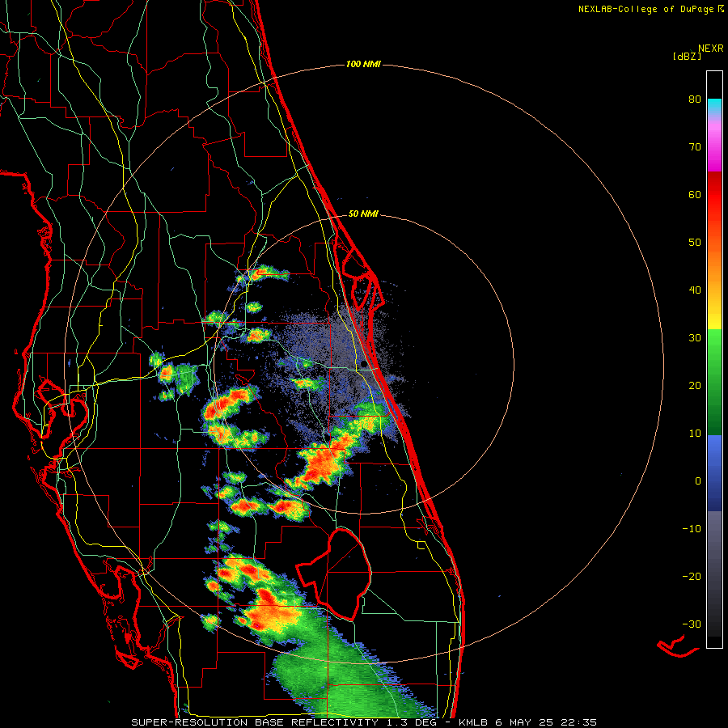Image resolution: width=728 pixels, height=728 pixels.
Task: Click the 70 value on the dBZ scale
Action: 695,147
